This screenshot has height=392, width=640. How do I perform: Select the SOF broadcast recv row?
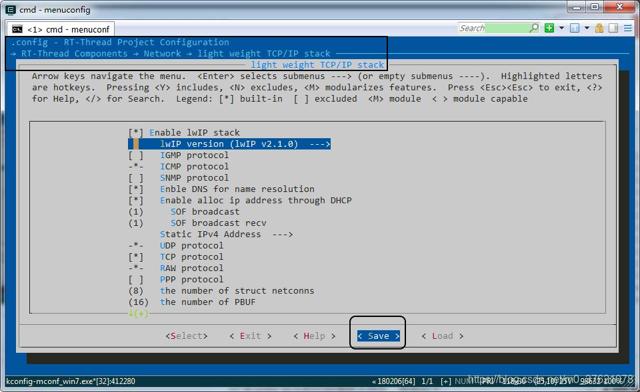pos(197,223)
